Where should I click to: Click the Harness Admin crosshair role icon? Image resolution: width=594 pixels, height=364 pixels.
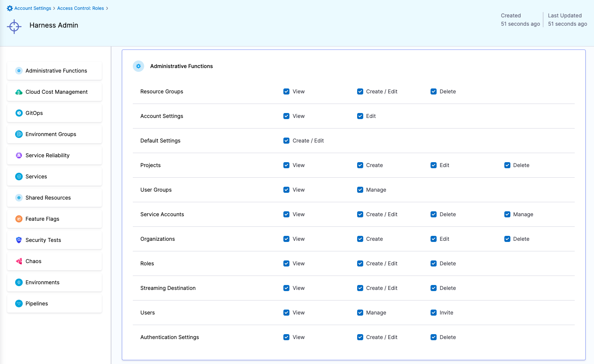[x=14, y=26]
